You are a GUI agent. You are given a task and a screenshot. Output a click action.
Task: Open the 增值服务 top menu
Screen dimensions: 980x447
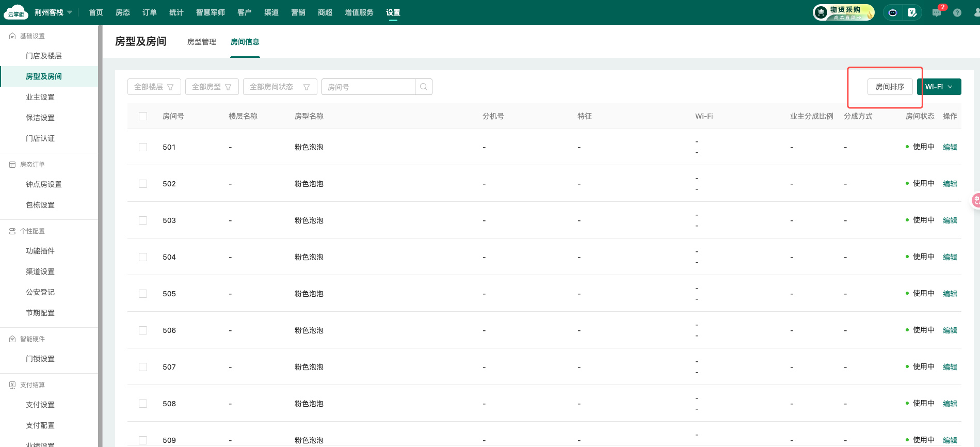click(x=359, y=12)
